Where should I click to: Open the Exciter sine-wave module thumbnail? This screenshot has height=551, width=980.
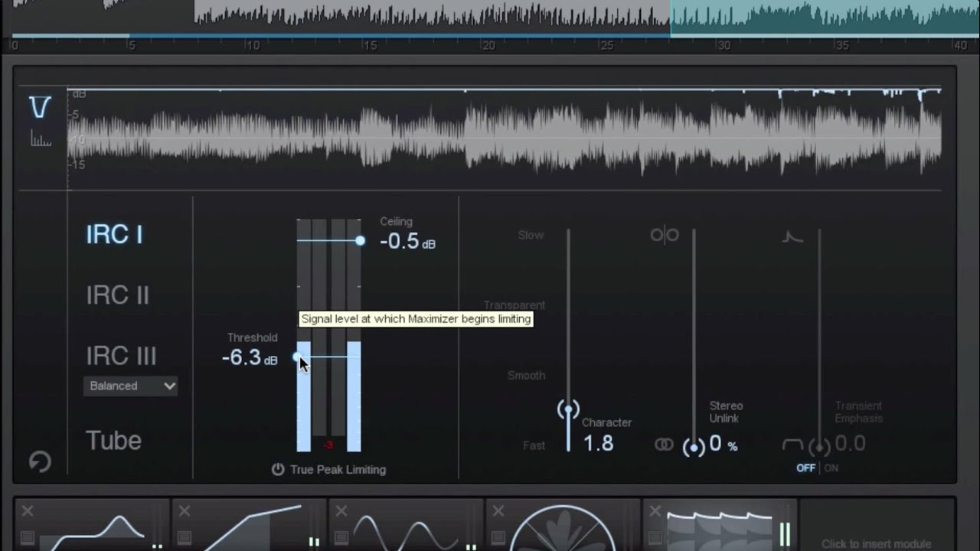coord(407,525)
